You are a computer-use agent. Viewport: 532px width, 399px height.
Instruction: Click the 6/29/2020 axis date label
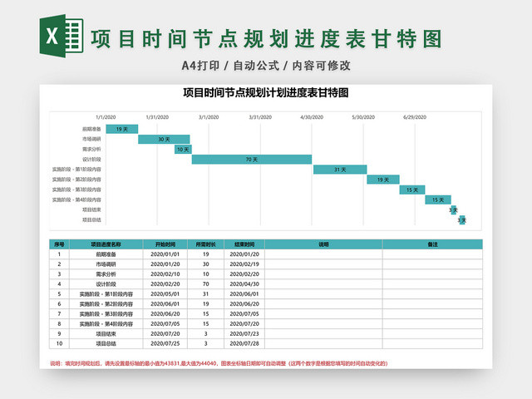point(415,117)
